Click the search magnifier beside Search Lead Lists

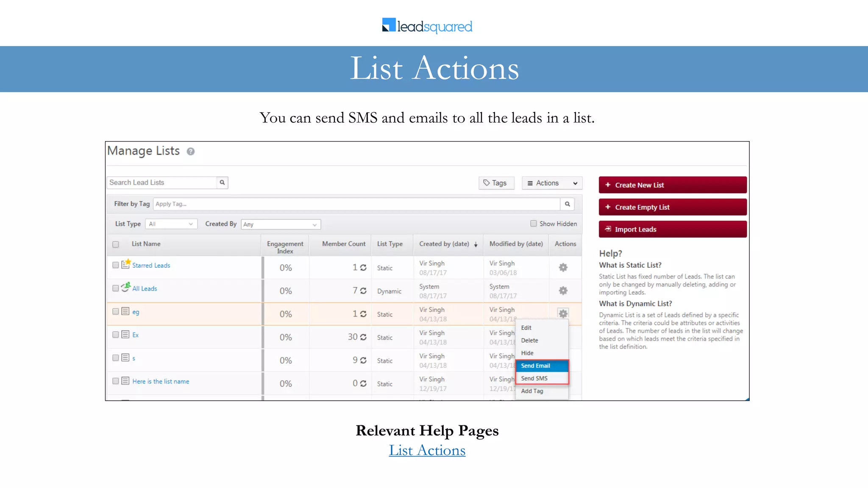222,183
